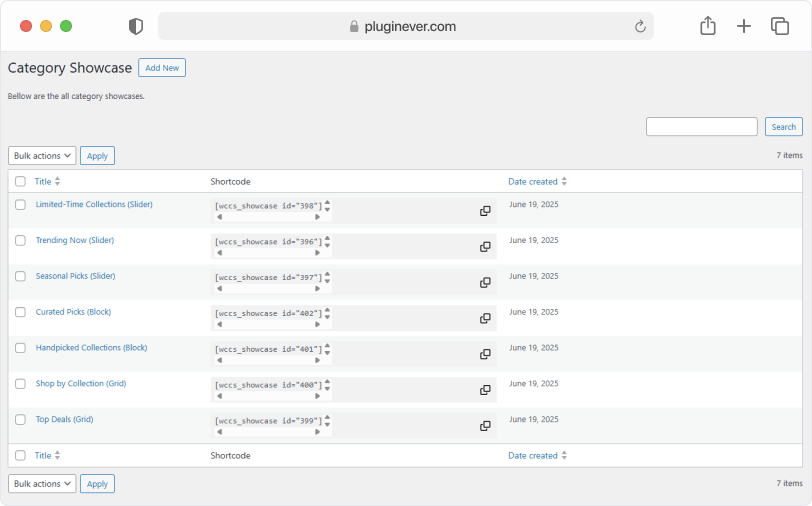This screenshot has width=812, height=506.
Task: Open the Trending Now (Slider) showcase
Action: (75, 240)
